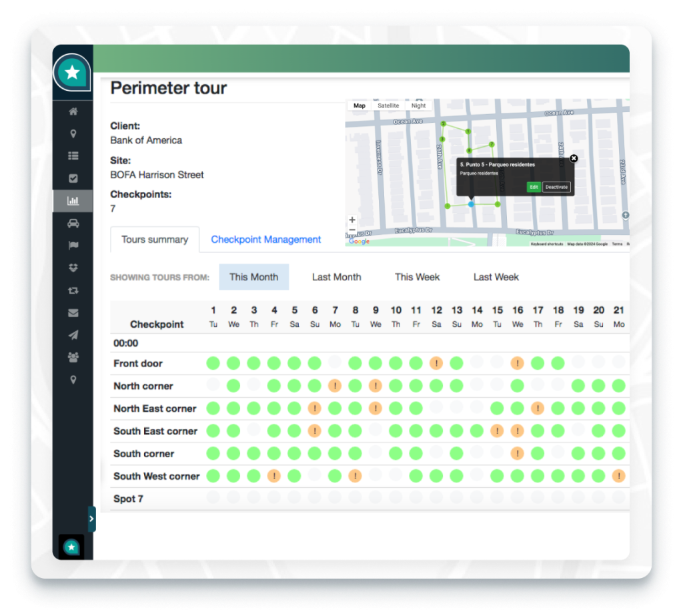Expand the sidebar with the chevron arrow
Viewport: 683px width, 616px height.
91,519
